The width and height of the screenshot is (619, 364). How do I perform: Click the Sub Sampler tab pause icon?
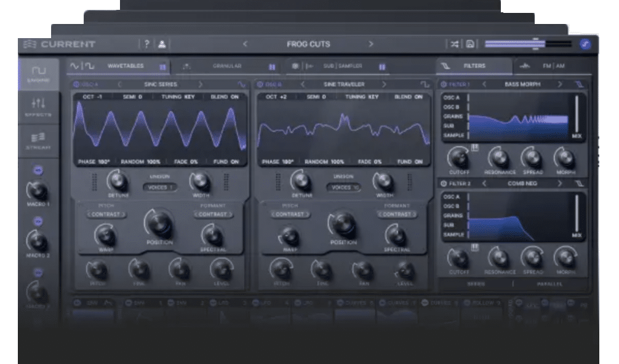click(381, 67)
